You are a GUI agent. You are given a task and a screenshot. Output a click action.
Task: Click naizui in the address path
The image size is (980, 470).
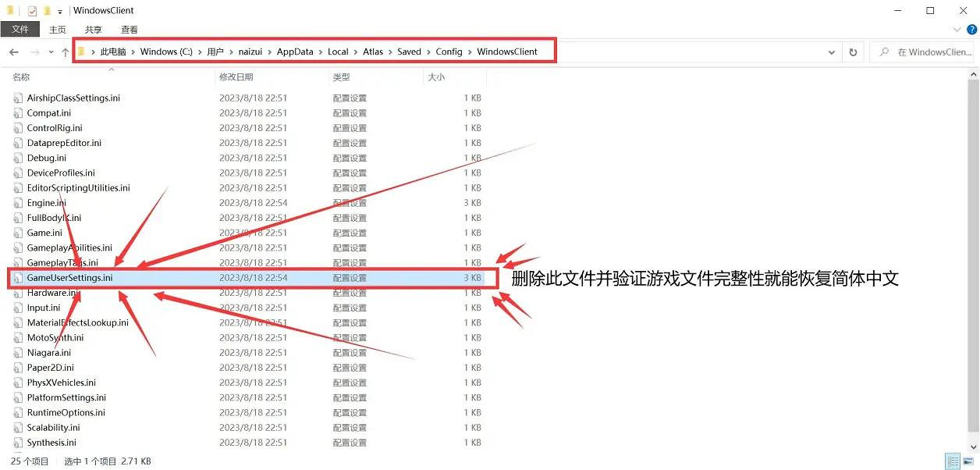click(250, 52)
